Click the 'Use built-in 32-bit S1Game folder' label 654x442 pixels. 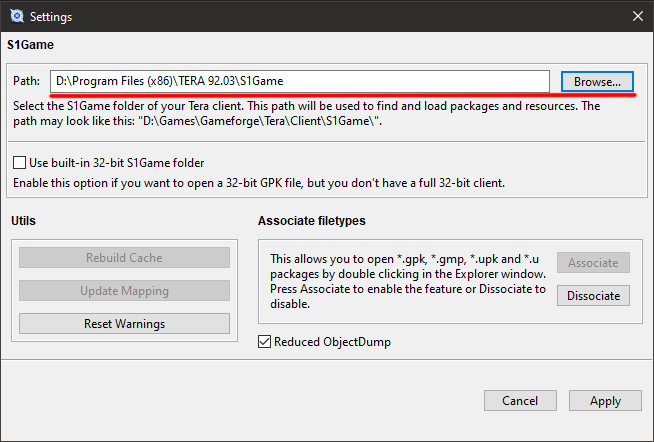tap(117, 163)
